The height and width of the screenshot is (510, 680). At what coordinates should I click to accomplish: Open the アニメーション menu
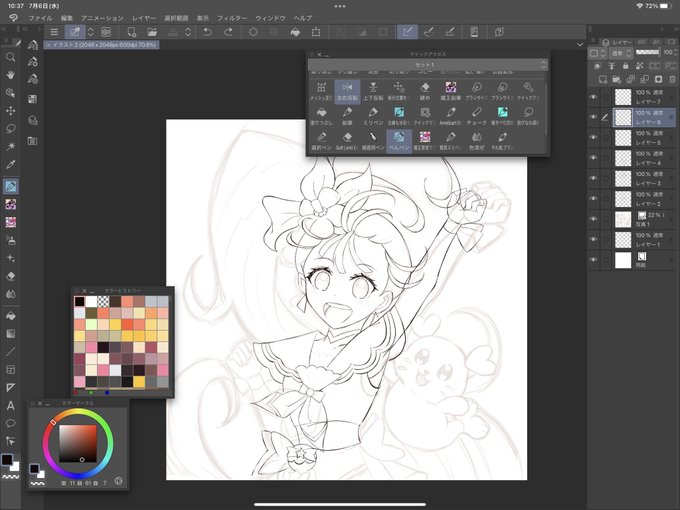pyautogui.click(x=102, y=18)
